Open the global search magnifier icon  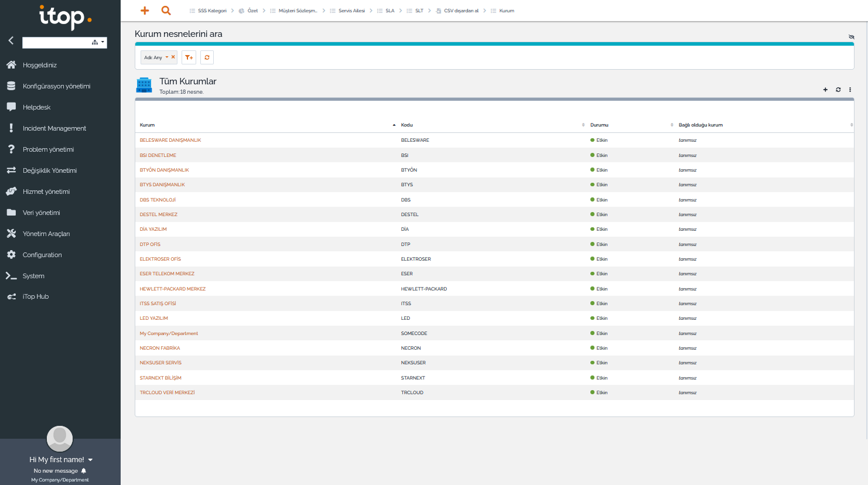pos(166,11)
